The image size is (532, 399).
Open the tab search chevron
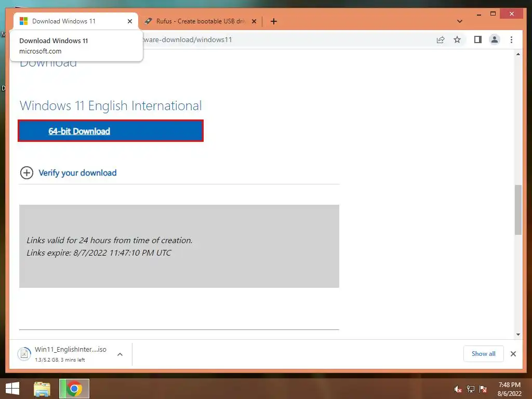click(459, 21)
